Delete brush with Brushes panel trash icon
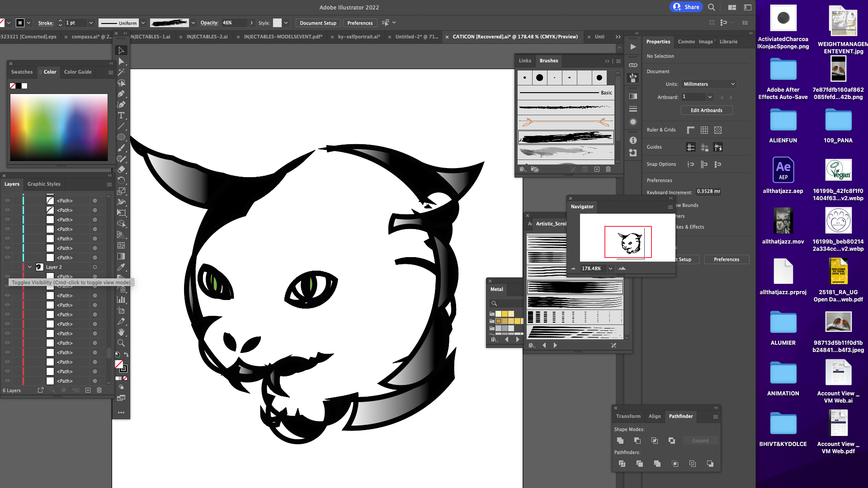This screenshot has width=868, height=488. click(x=608, y=169)
